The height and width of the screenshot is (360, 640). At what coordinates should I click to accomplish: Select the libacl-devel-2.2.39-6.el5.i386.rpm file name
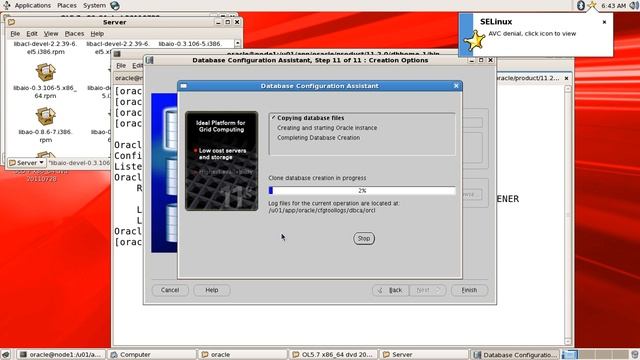tap(45, 47)
